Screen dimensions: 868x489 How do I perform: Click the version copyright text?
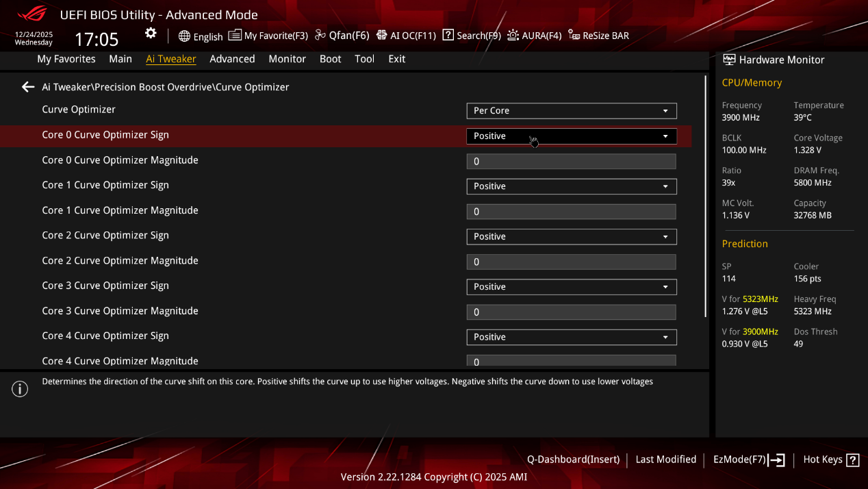pos(434,477)
